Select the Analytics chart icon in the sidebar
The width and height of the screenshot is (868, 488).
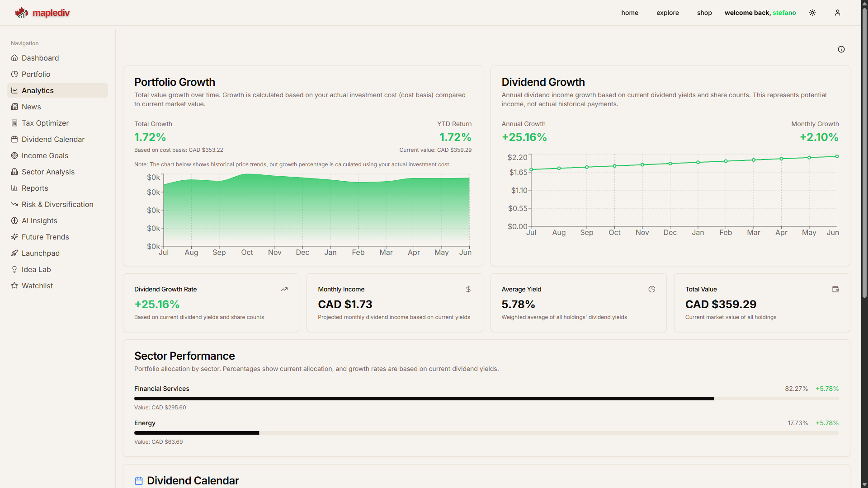(x=14, y=90)
